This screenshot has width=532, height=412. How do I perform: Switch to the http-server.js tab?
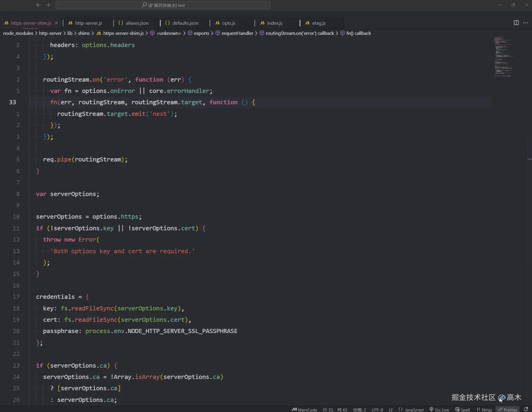click(88, 23)
